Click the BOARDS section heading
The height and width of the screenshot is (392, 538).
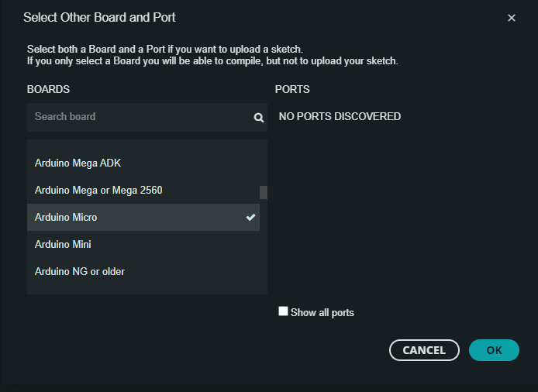pos(48,89)
